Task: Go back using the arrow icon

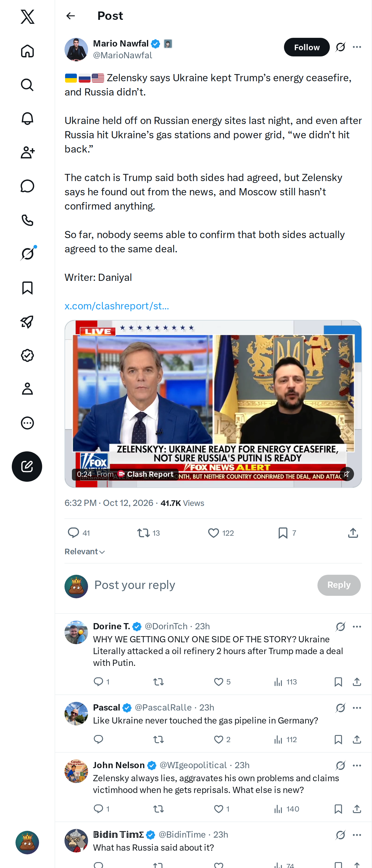Action: tap(71, 16)
